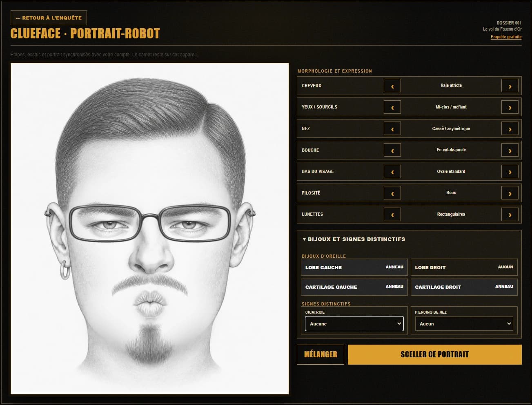
Task: Select previous Yeux / Sourcils option
Action: click(x=392, y=107)
